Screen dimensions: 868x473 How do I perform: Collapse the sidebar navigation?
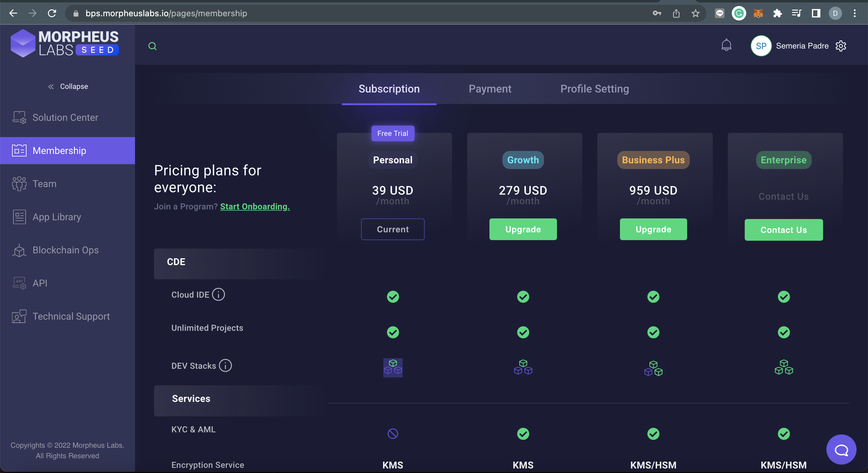coord(68,86)
